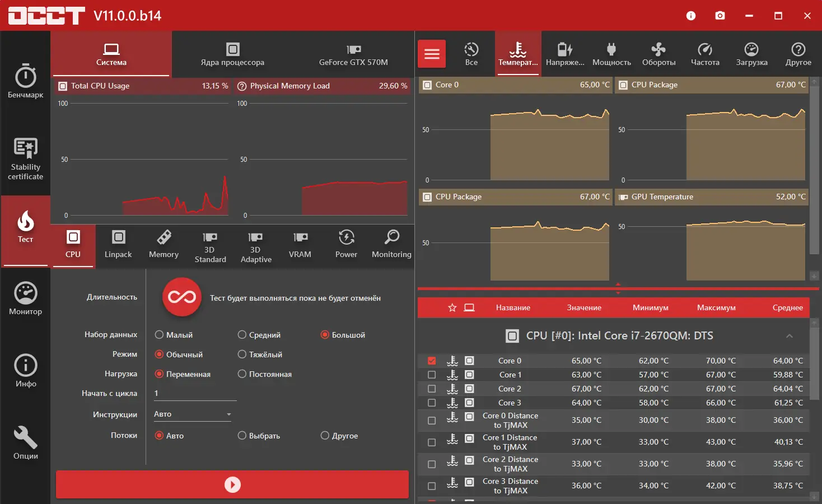Filter sensors by Обороты fan speed

658,54
